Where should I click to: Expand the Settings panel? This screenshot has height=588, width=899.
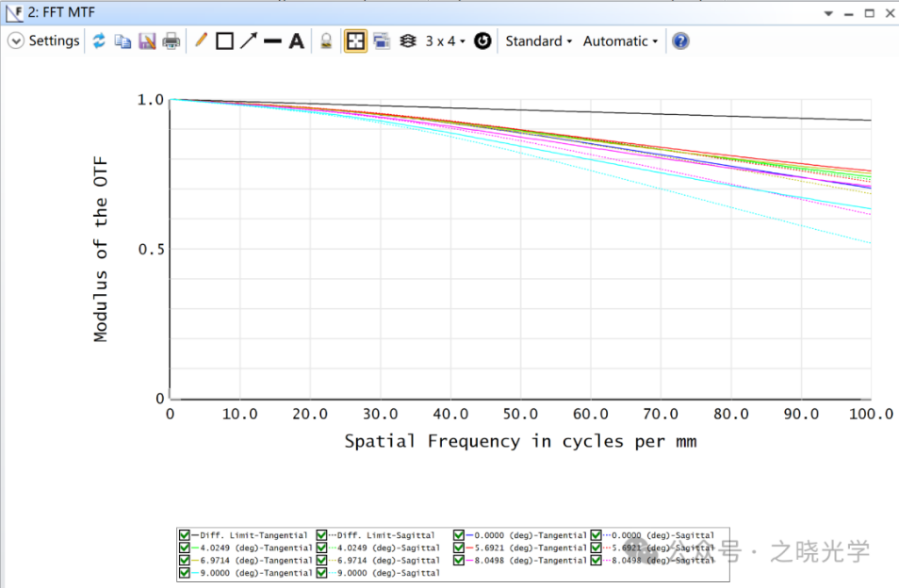pos(16,41)
